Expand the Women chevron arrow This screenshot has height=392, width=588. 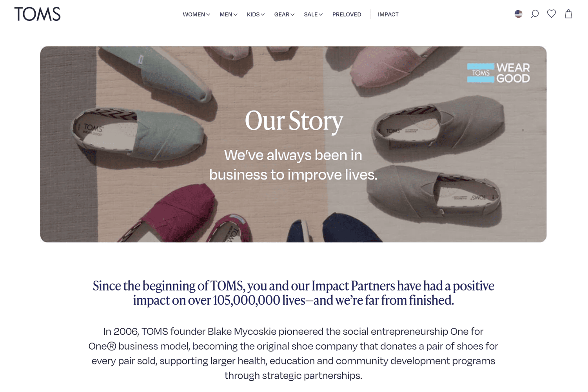[208, 15]
